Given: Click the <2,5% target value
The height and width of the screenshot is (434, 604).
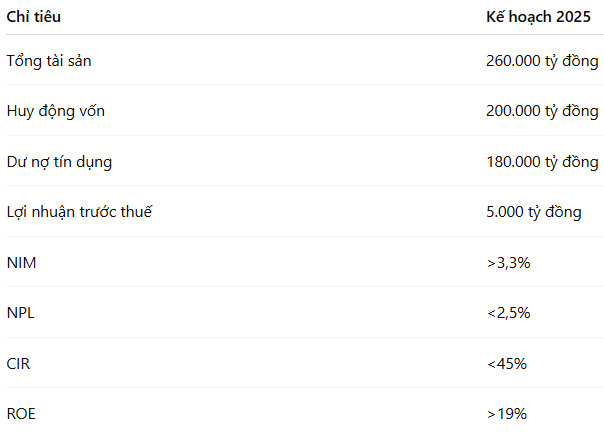Looking at the screenshot, I should (x=508, y=313).
